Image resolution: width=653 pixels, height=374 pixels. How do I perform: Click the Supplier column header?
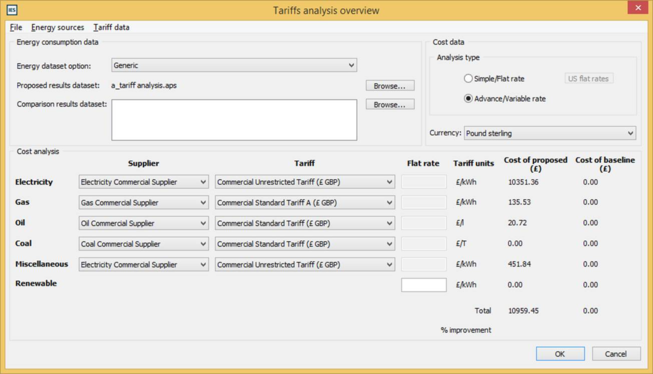[x=143, y=163]
